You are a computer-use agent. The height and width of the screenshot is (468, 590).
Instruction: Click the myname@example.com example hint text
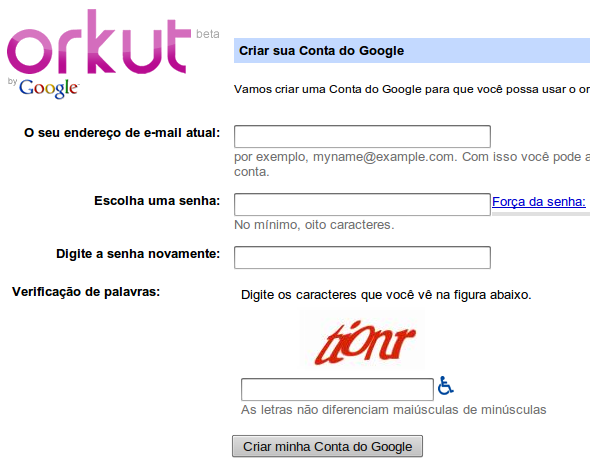pyautogui.click(x=412, y=164)
